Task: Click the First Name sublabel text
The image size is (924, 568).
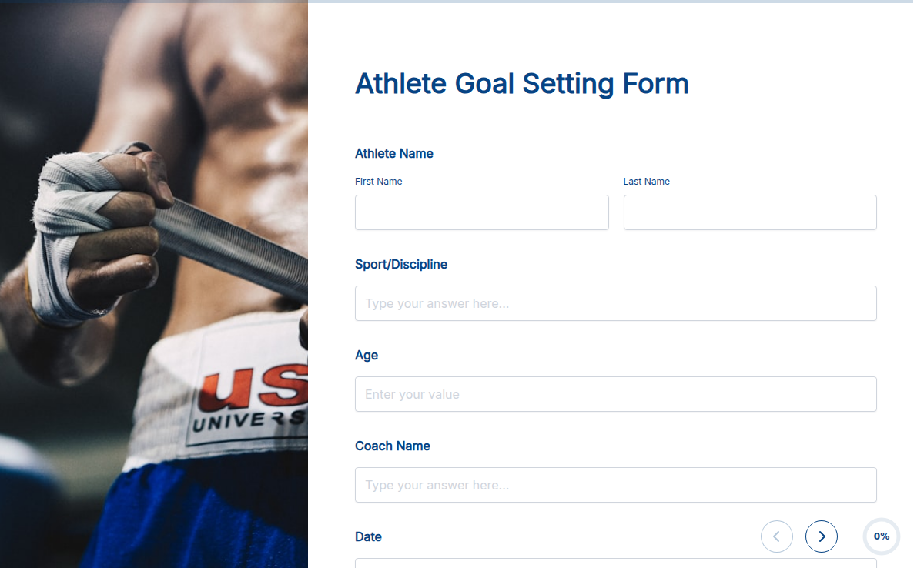Action: pyautogui.click(x=378, y=181)
